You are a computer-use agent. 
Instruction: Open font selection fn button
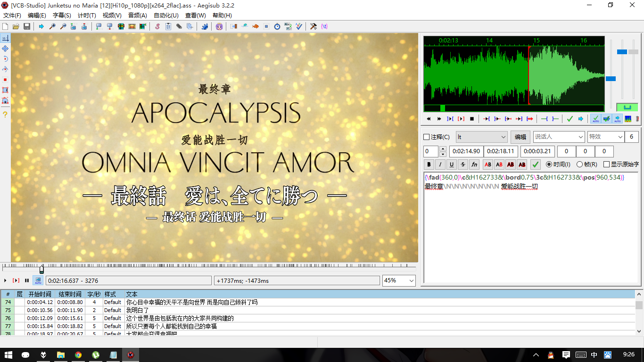474,165
